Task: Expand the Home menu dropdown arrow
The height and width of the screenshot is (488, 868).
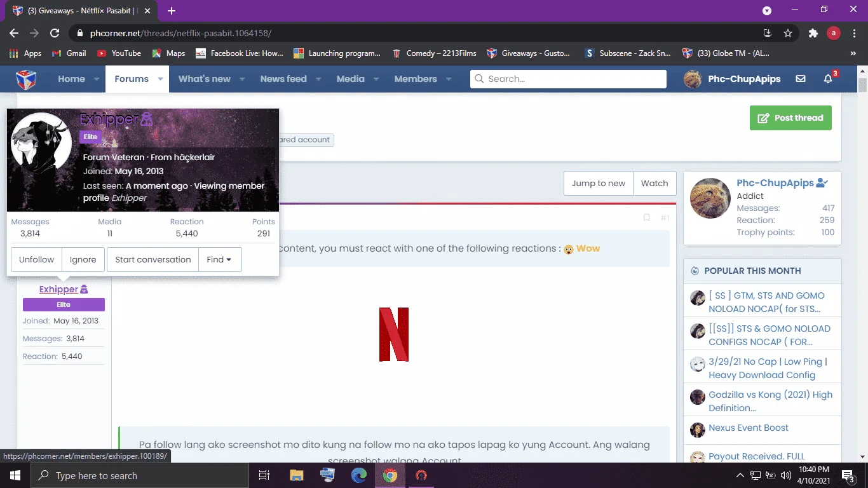Action: click(97, 79)
